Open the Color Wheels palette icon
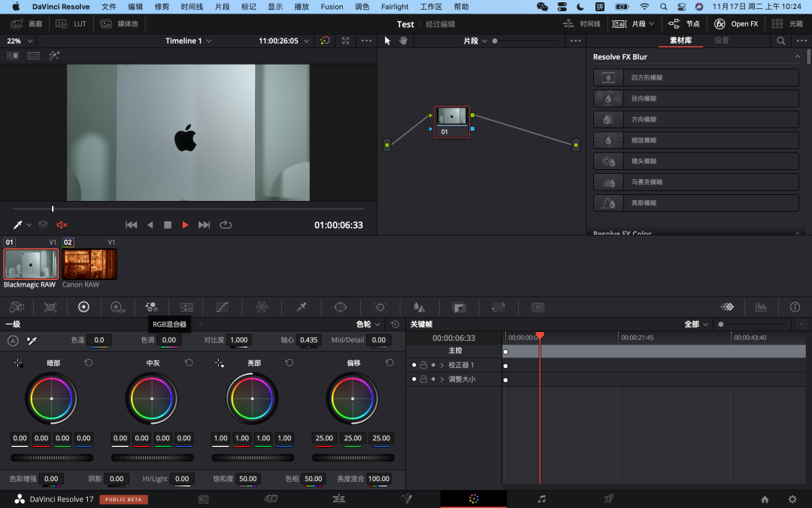This screenshot has width=812, height=508. 83,307
